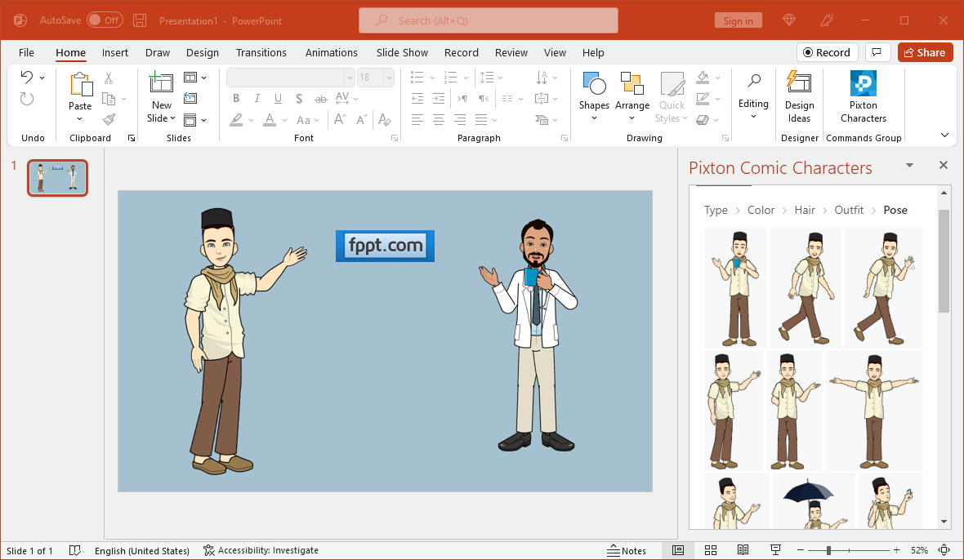Click the Pixton pane scrollbar thumb
The height and width of the screenshot is (560, 964).
pyautogui.click(x=944, y=261)
